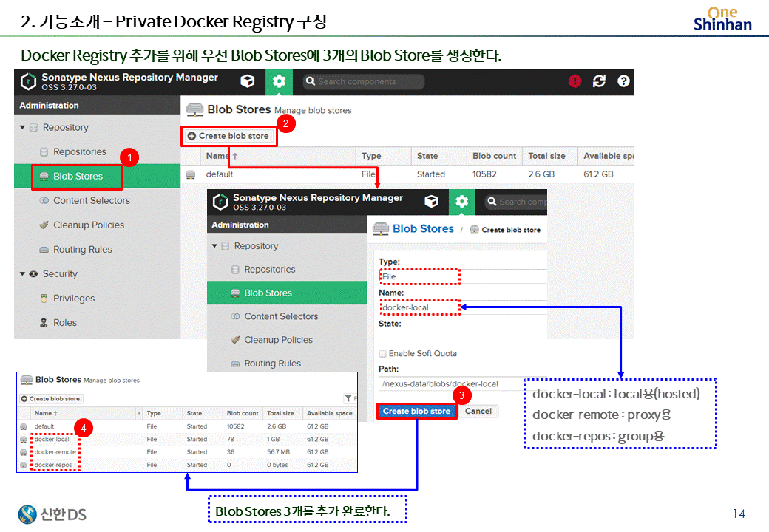This screenshot has width=769, height=532.
Task: Click the Privileges medal icon in the left sidebar
Action: point(44,299)
